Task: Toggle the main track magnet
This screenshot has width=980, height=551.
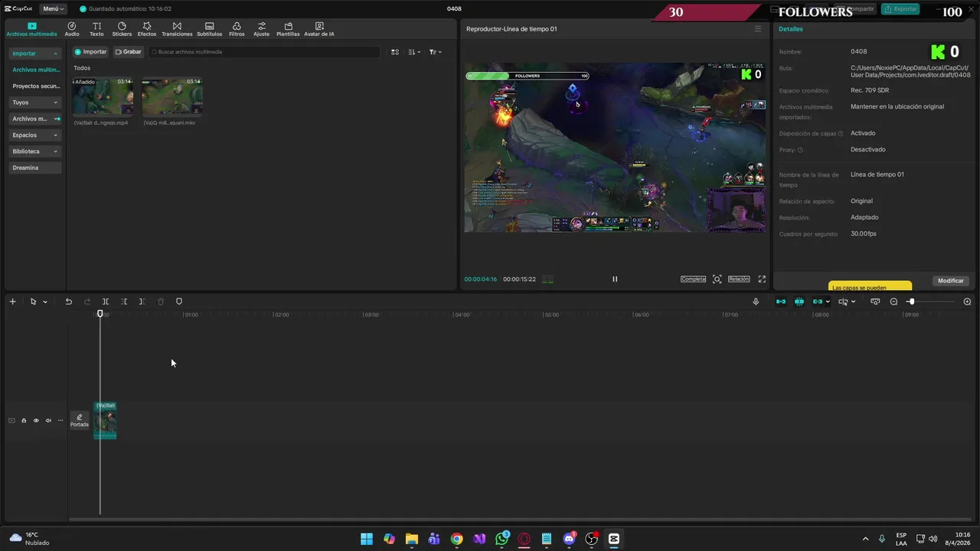Action: 781,302
